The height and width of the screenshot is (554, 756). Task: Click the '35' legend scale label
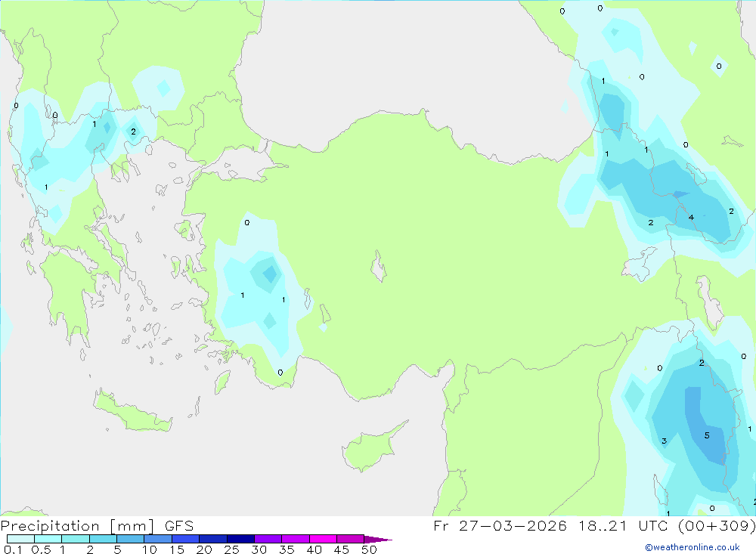click(x=287, y=549)
